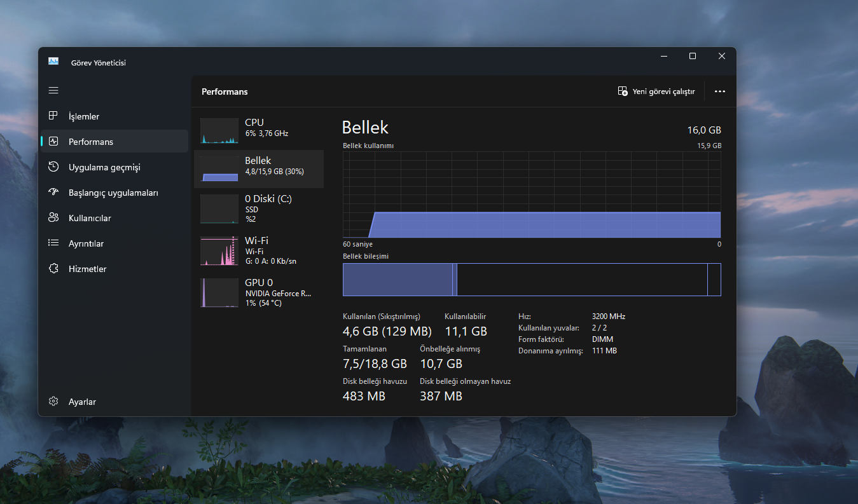
Task: Click the 'Bellek bileşimi' label
Action: (x=366, y=256)
